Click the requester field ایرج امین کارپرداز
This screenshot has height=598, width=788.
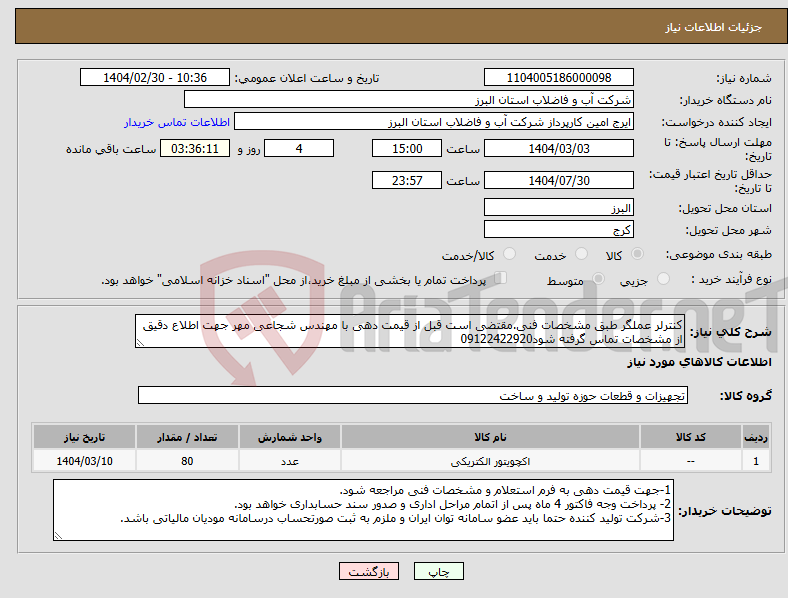pyautogui.click(x=434, y=122)
